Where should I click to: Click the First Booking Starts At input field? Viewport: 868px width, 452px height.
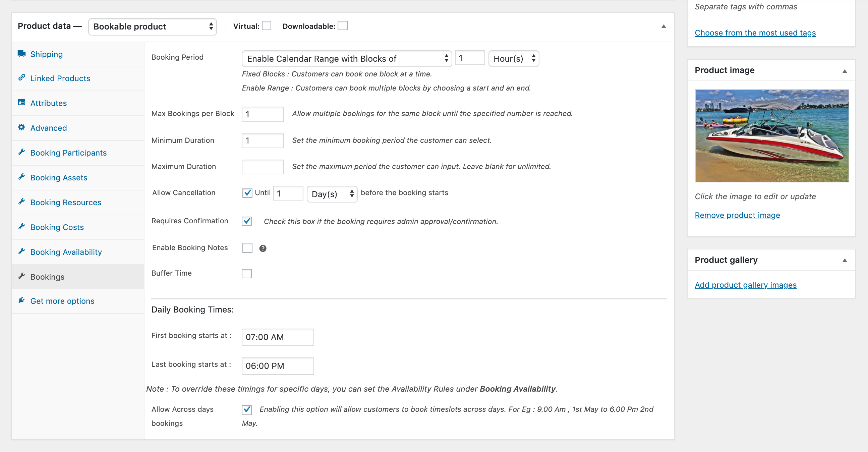pos(278,337)
